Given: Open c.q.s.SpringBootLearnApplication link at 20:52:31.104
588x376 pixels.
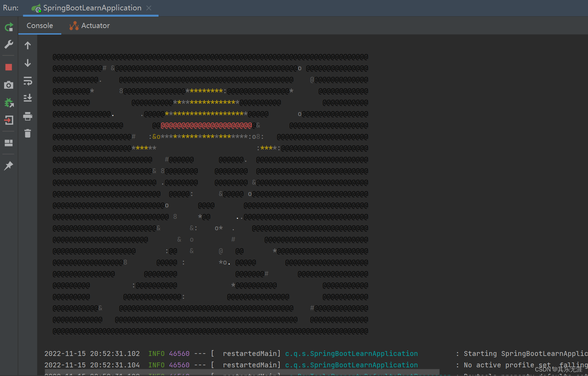Looking at the screenshot, I should pos(351,365).
